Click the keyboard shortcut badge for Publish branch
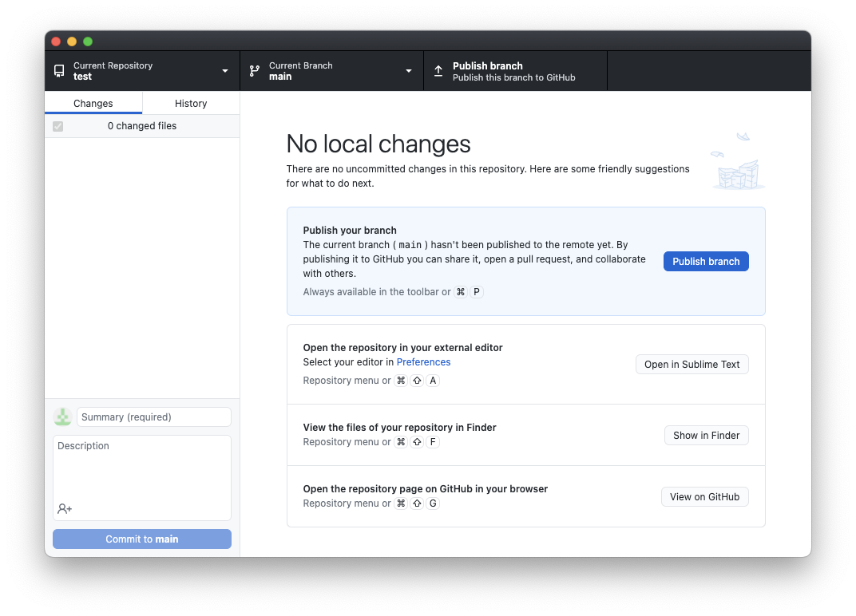The width and height of the screenshot is (856, 616). (x=469, y=291)
